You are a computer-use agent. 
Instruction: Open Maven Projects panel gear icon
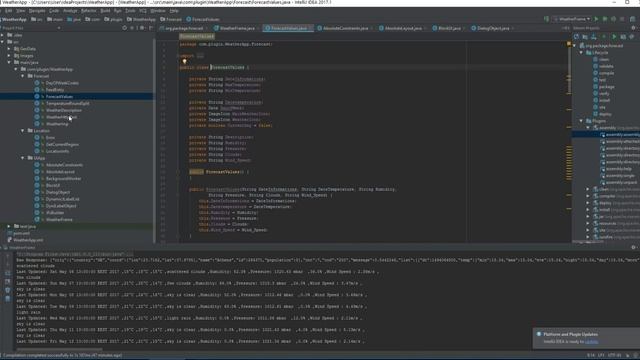click(x=633, y=28)
